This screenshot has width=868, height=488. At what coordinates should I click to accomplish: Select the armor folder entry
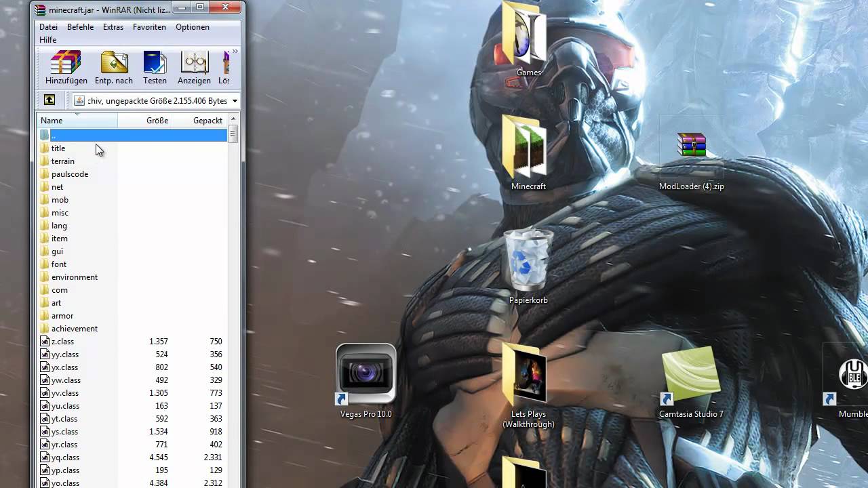point(56,316)
